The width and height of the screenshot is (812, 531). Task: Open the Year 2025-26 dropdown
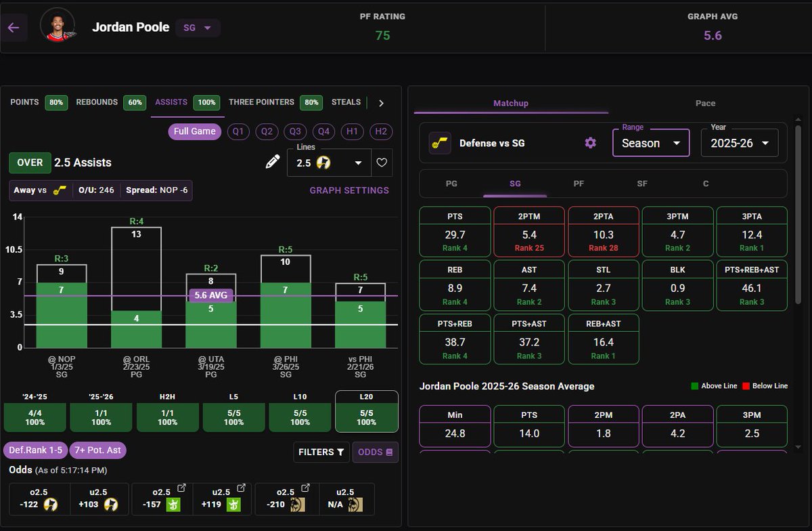click(x=740, y=143)
